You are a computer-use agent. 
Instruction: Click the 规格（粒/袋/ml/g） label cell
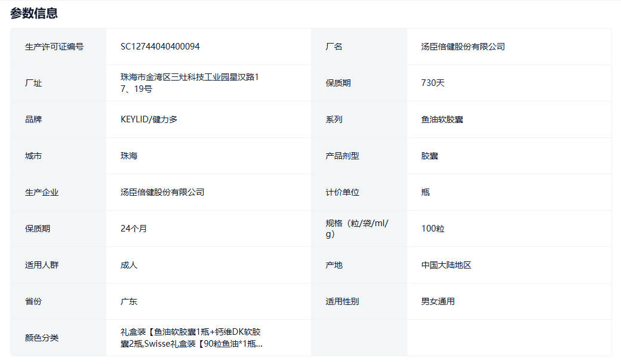pyautogui.click(x=357, y=229)
